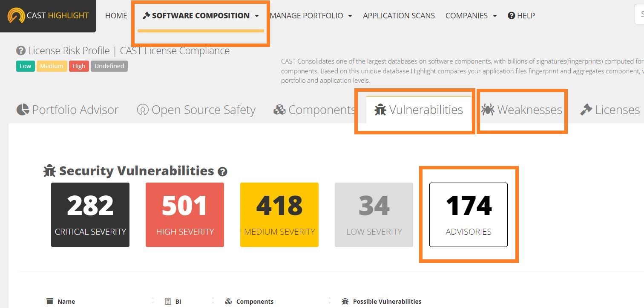This screenshot has height=308, width=644.
Task: Open the Application Scans menu item
Action: (399, 16)
